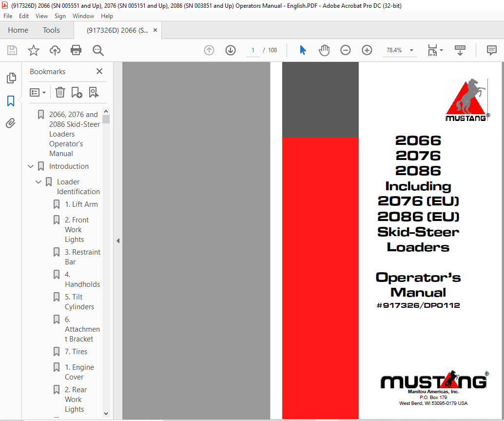
Task: Open the View menu
Action: click(41, 16)
